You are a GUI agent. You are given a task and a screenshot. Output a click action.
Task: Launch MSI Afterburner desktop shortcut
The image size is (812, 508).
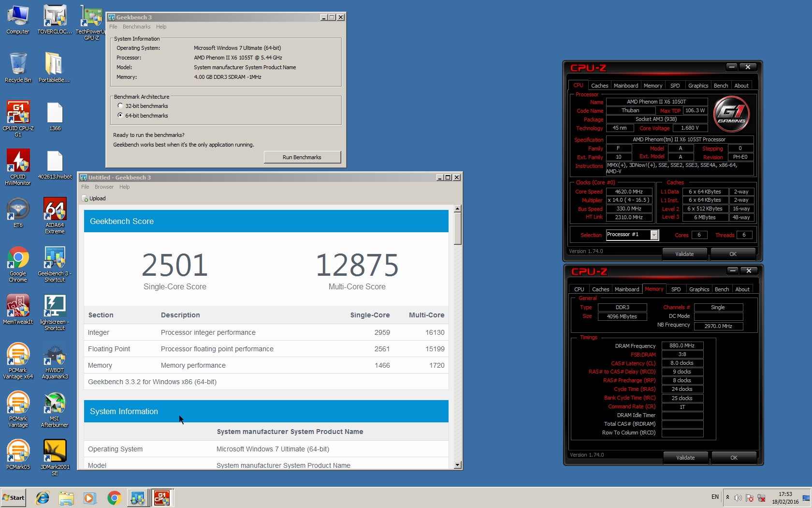(x=55, y=409)
